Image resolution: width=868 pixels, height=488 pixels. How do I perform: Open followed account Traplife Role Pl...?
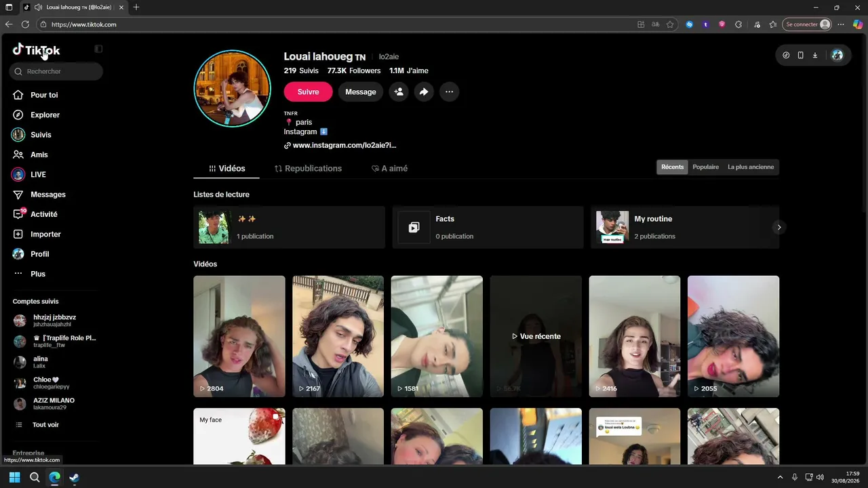(x=56, y=342)
